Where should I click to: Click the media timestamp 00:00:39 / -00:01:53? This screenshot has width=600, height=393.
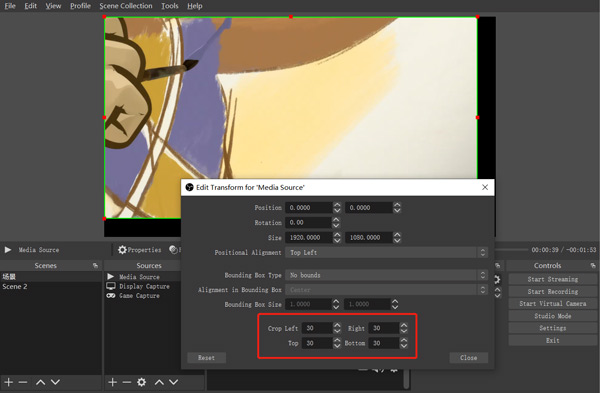click(x=564, y=249)
